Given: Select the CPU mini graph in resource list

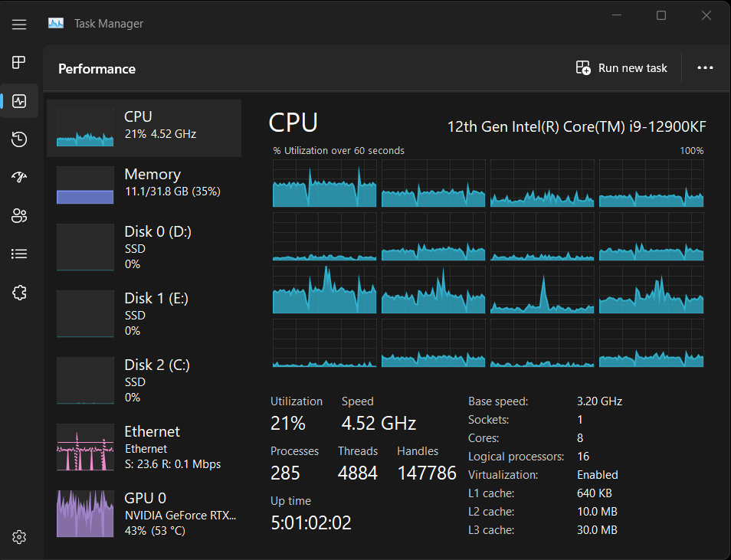Looking at the screenshot, I should click(x=85, y=127).
